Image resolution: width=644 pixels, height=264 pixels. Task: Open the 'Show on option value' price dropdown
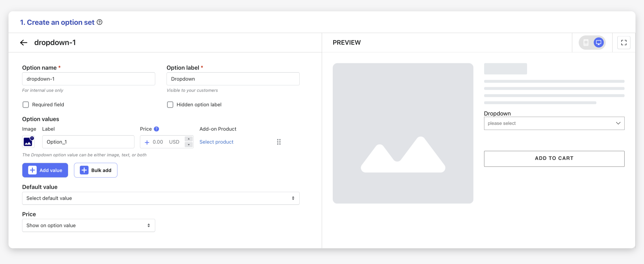(88, 225)
